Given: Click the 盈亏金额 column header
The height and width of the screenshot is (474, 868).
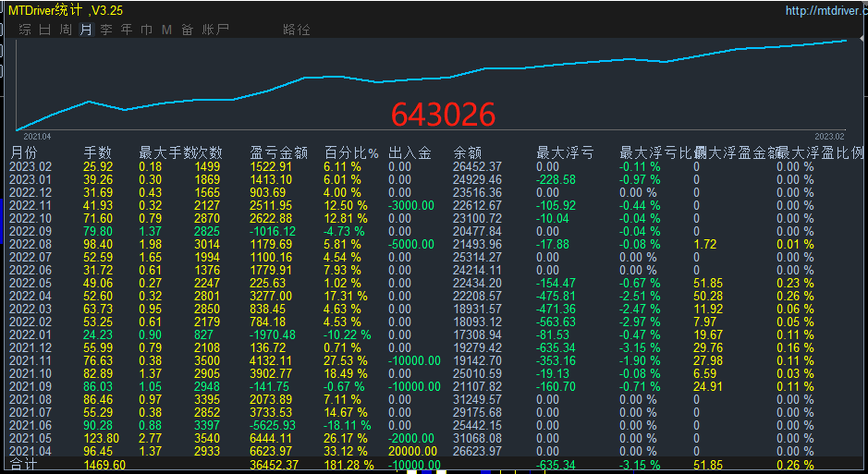Looking at the screenshot, I should point(278,152).
